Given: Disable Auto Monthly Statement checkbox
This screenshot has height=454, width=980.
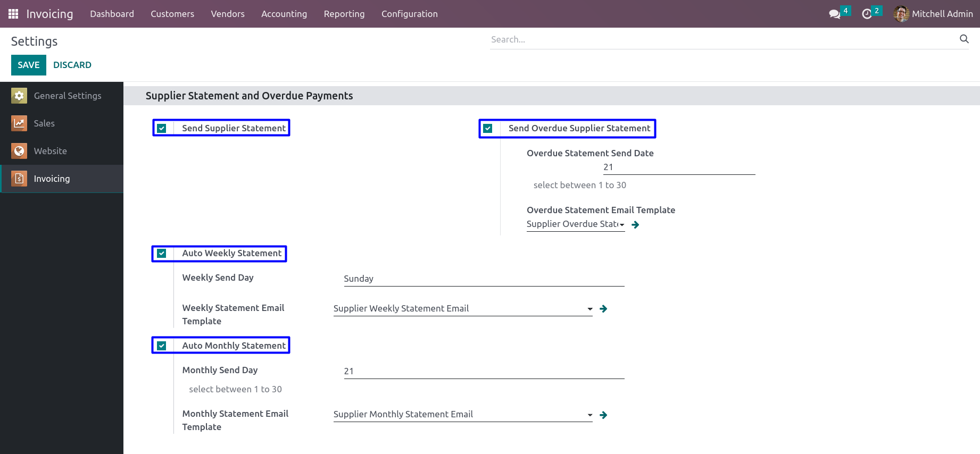Looking at the screenshot, I should point(162,346).
